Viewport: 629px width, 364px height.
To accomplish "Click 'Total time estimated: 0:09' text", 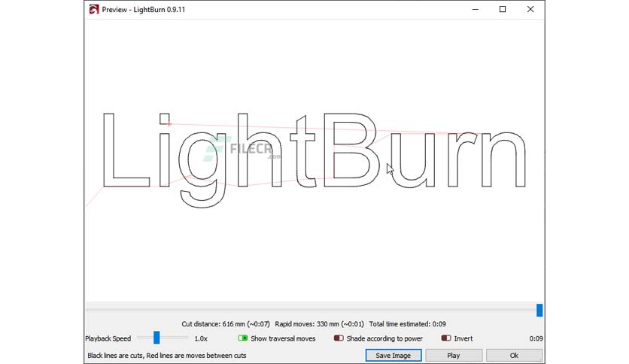I will click(x=408, y=324).
